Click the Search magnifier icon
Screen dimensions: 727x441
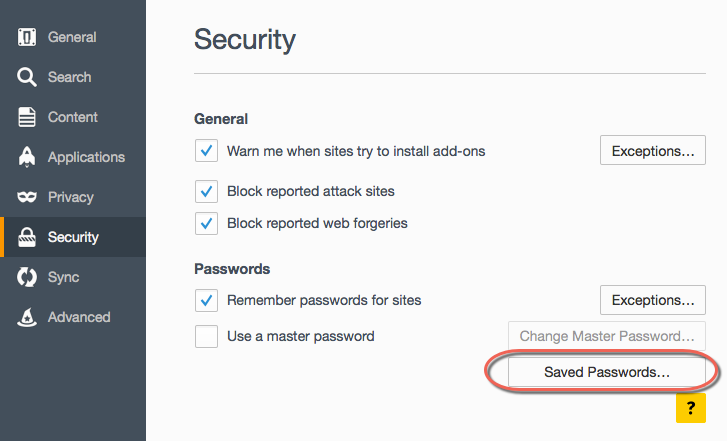click(x=27, y=77)
